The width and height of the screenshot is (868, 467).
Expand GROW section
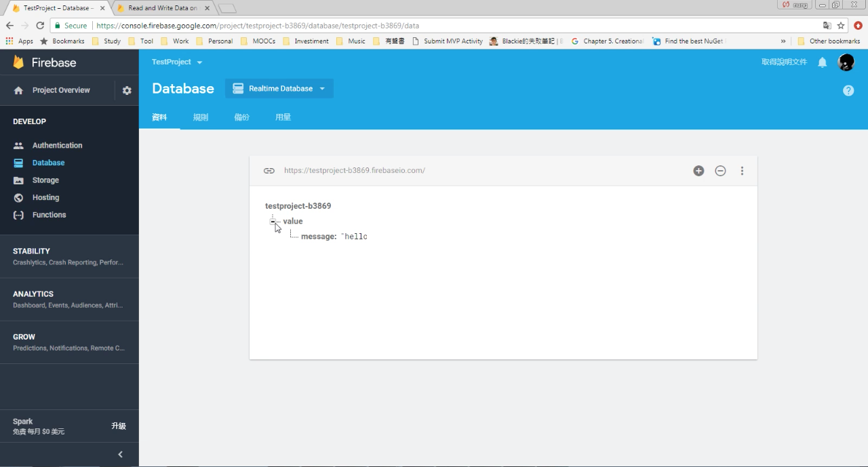pyautogui.click(x=69, y=342)
